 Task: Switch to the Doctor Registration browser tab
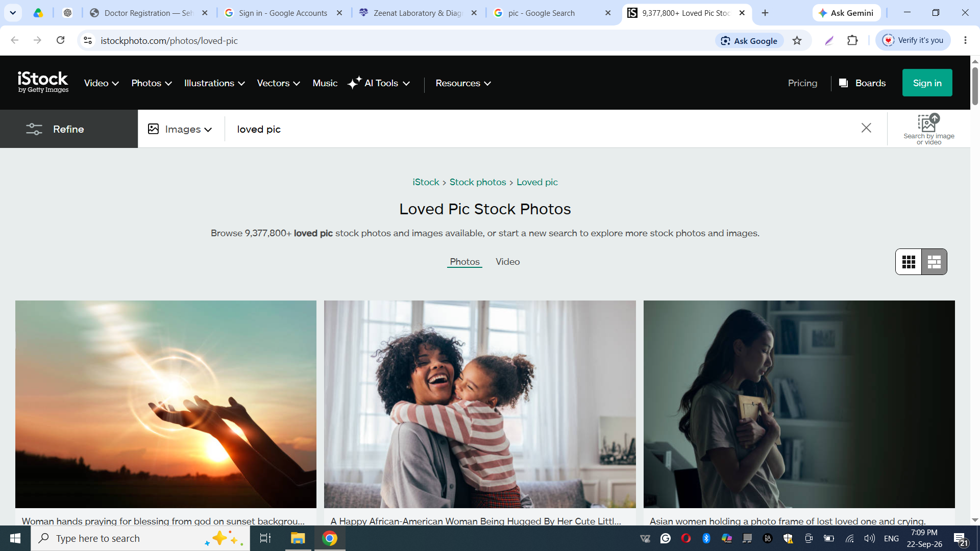[148, 13]
